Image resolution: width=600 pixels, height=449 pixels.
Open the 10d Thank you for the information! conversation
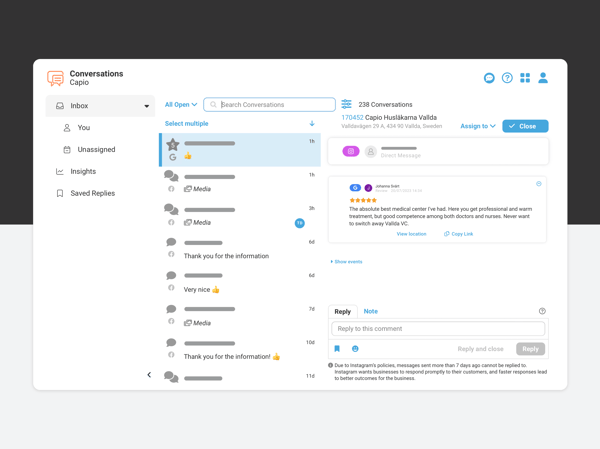pos(240,349)
